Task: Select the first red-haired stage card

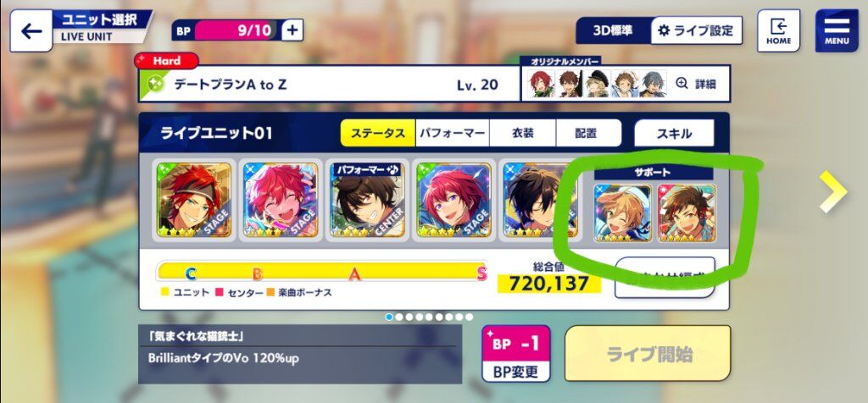Action: click(194, 200)
